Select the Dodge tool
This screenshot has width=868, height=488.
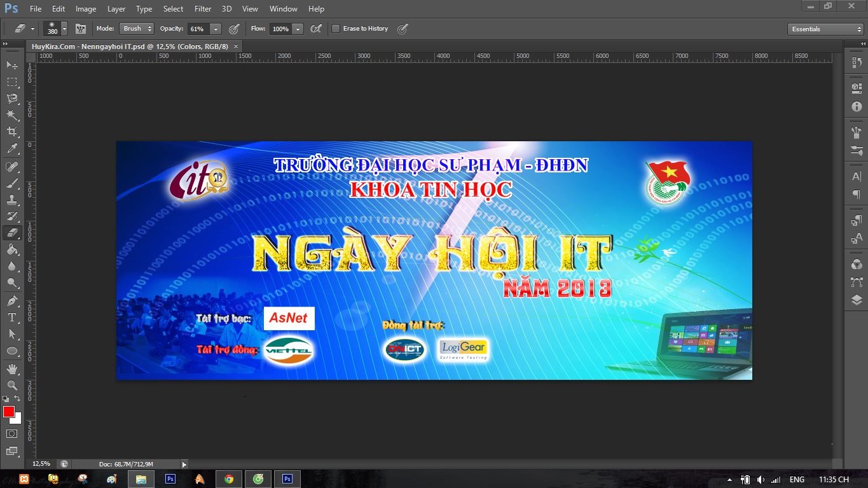point(12,282)
